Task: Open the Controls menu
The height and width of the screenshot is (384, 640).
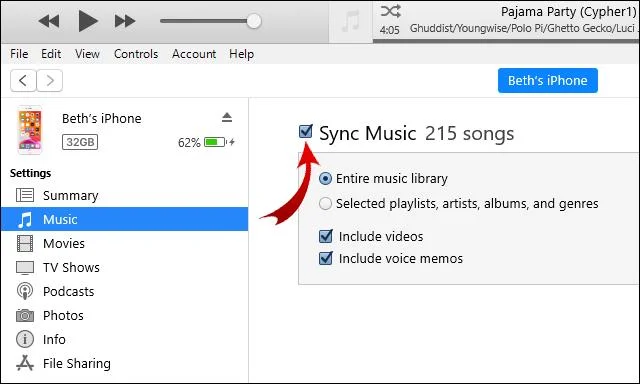Action: point(136,54)
